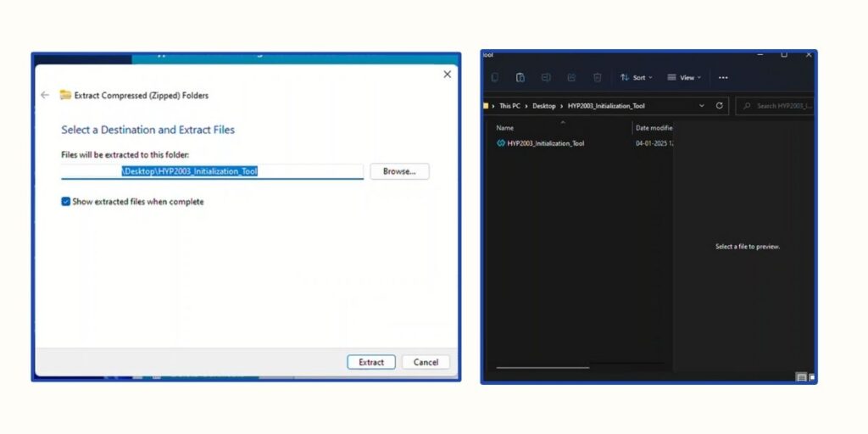Click This PC in the address breadcrumb
This screenshot has height=434, width=868.
509,106
